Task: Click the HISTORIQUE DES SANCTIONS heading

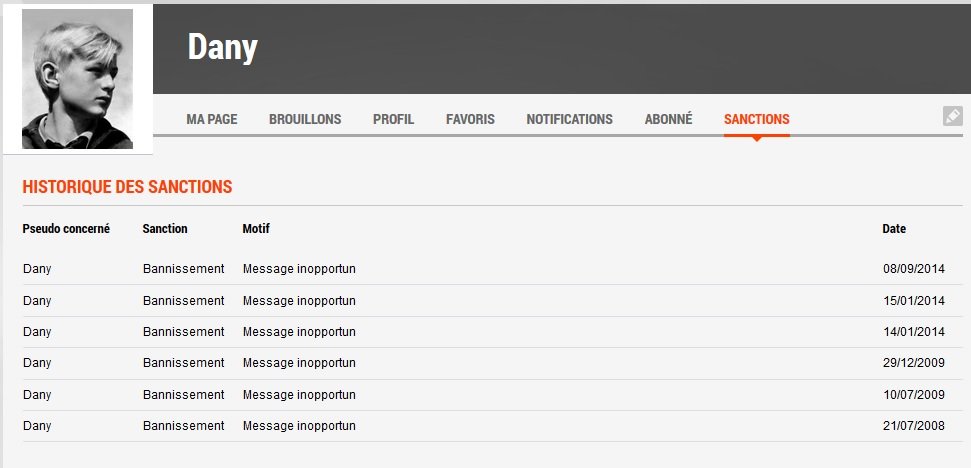Action: coord(127,187)
